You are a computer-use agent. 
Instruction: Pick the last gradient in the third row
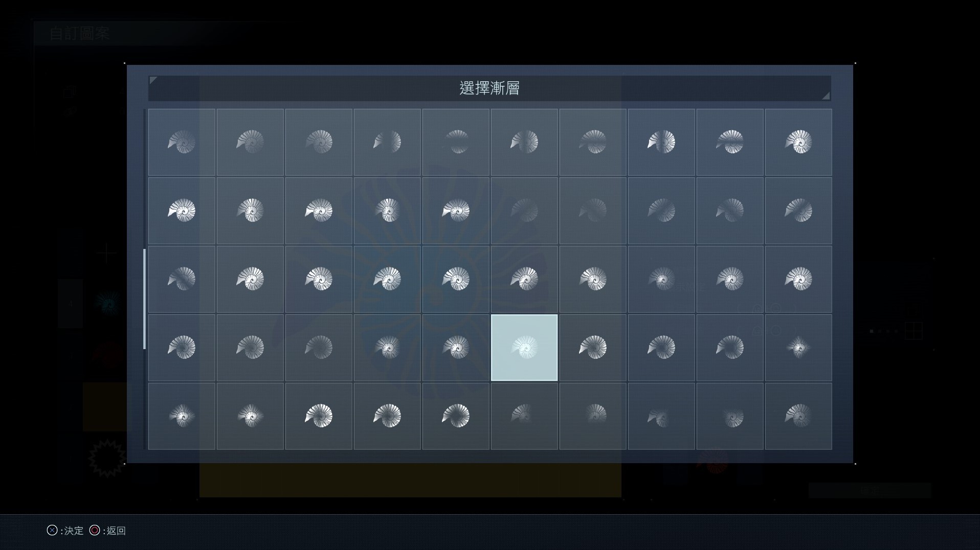coord(798,279)
